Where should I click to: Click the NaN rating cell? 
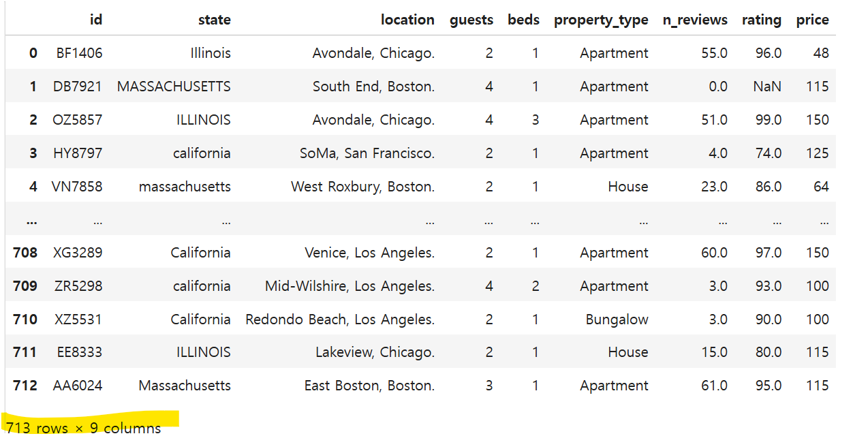pyautogui.click(x=767, y=87)
